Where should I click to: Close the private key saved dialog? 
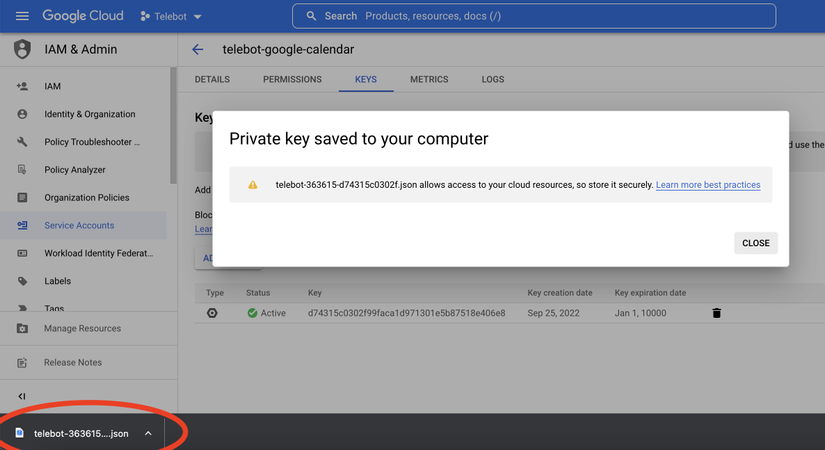click(755, 243)
